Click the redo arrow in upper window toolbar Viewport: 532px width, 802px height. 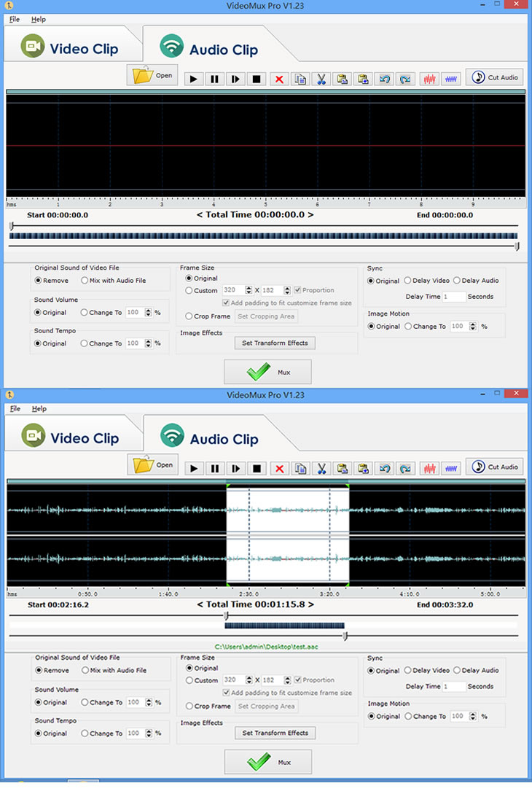[405, 79]
